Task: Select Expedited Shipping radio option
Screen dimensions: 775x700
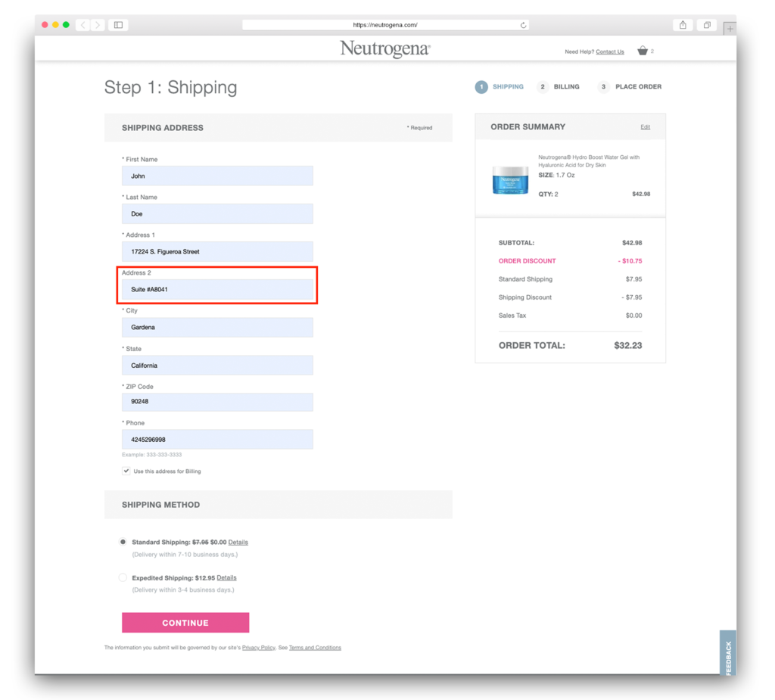Action: click(x=123, y=577)
